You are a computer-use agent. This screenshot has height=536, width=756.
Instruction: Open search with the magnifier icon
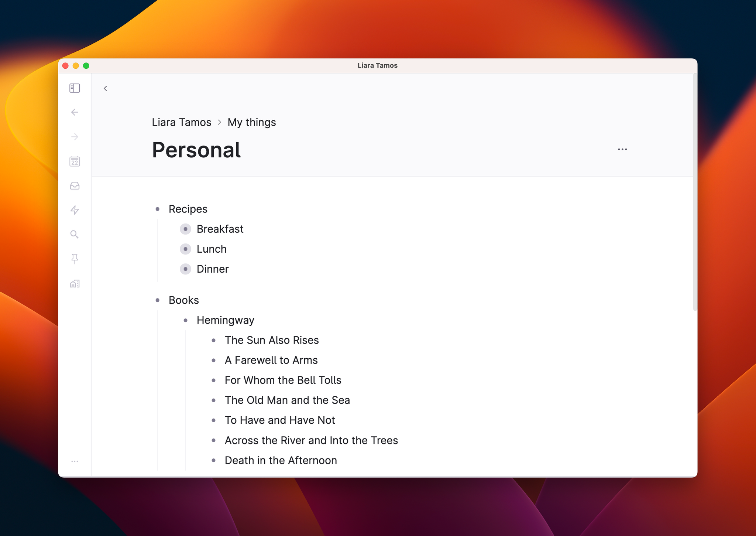click(75, 235)
